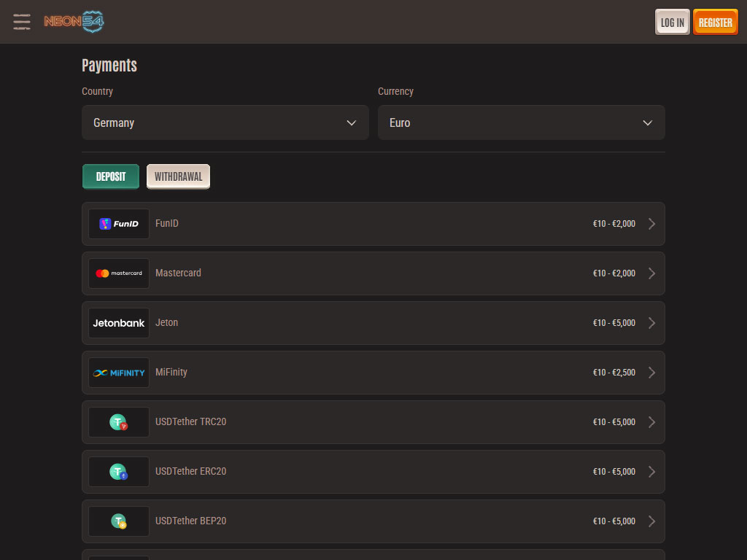This screenshot has height=560, width=747.
Task: Expand the USDTether BEP20 row chevron
Action: click(651, 521)
